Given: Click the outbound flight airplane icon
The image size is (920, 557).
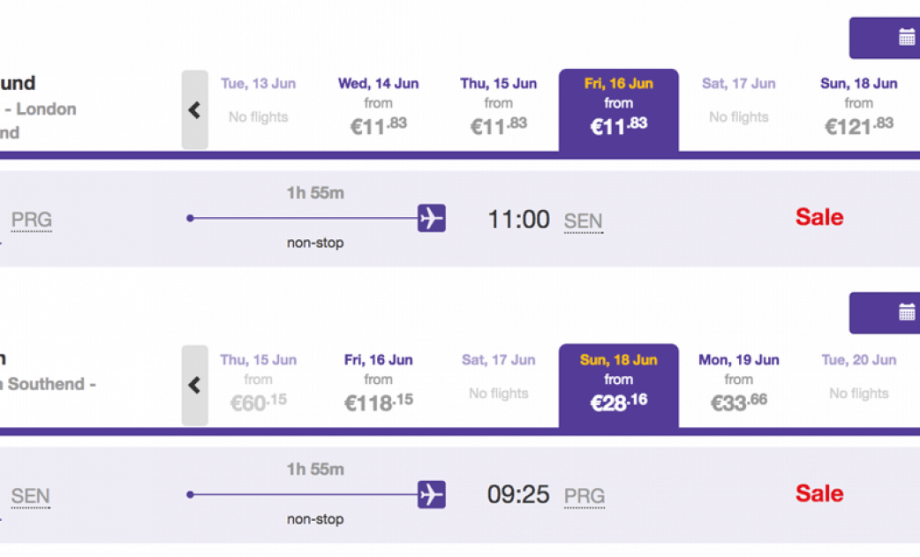Looking at the screenshot, I should [x=431, y=218].
